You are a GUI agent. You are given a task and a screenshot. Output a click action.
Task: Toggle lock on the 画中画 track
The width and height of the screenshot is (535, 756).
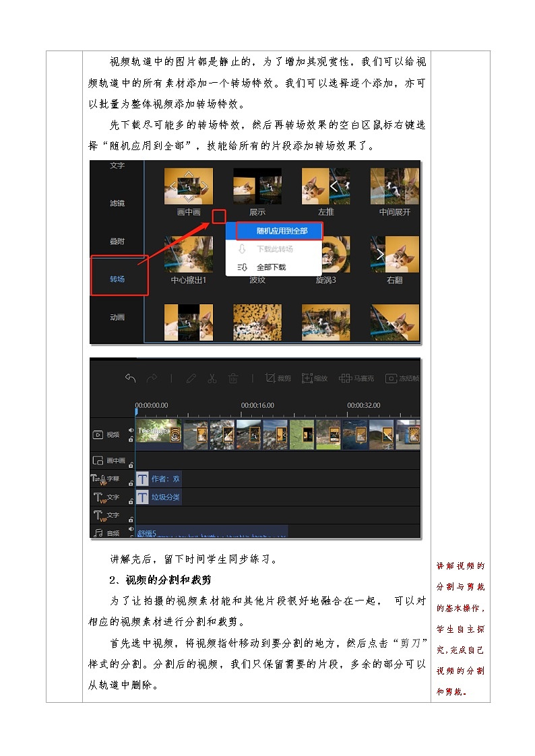(131, 465)
